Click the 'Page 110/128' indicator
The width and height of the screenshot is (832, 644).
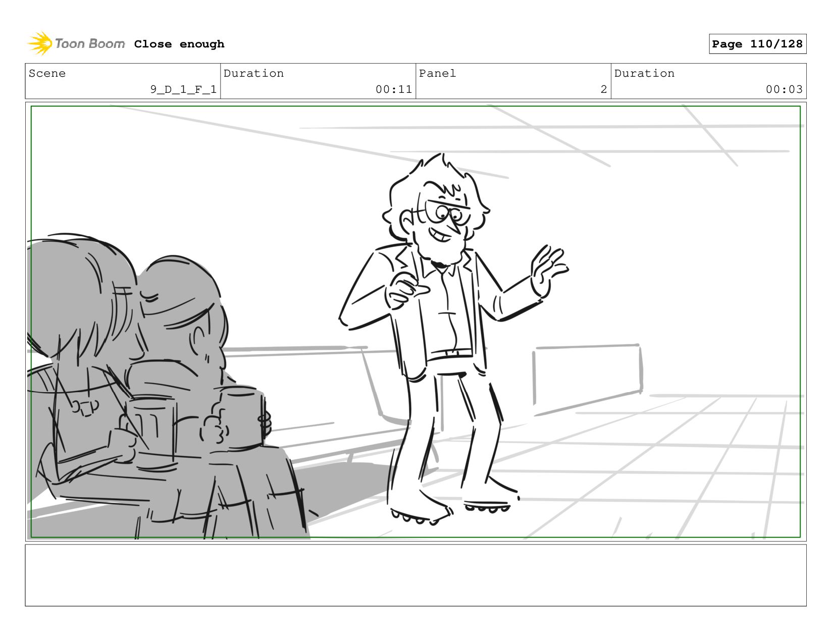tap(757, 44)
